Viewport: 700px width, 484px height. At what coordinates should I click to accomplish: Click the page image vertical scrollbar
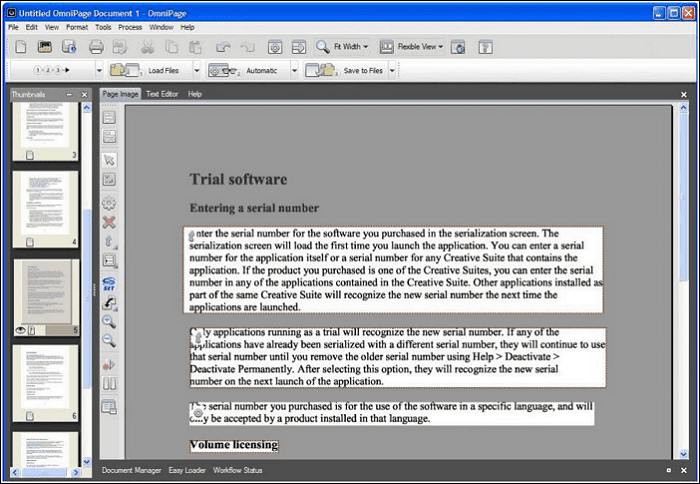684,300
